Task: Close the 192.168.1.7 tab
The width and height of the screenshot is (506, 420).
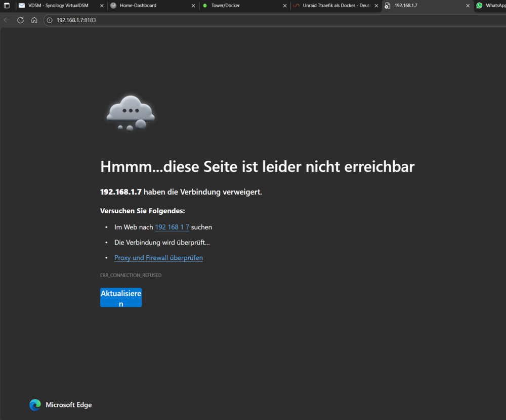Action: (x=468, y=6)
